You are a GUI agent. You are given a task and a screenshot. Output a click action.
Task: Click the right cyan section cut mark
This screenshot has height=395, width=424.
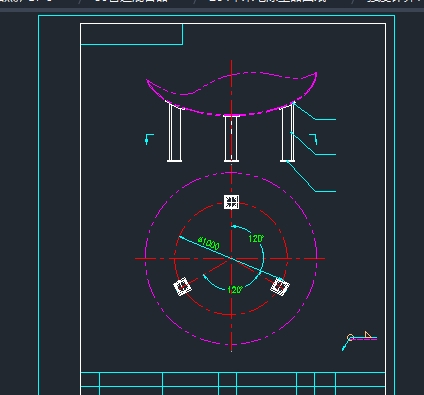coord(313,139)
